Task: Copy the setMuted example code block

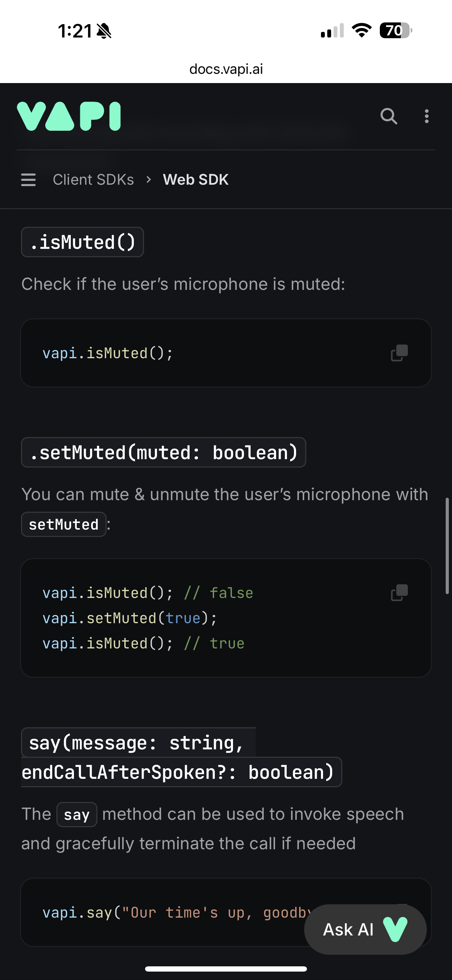Action: 399,592
